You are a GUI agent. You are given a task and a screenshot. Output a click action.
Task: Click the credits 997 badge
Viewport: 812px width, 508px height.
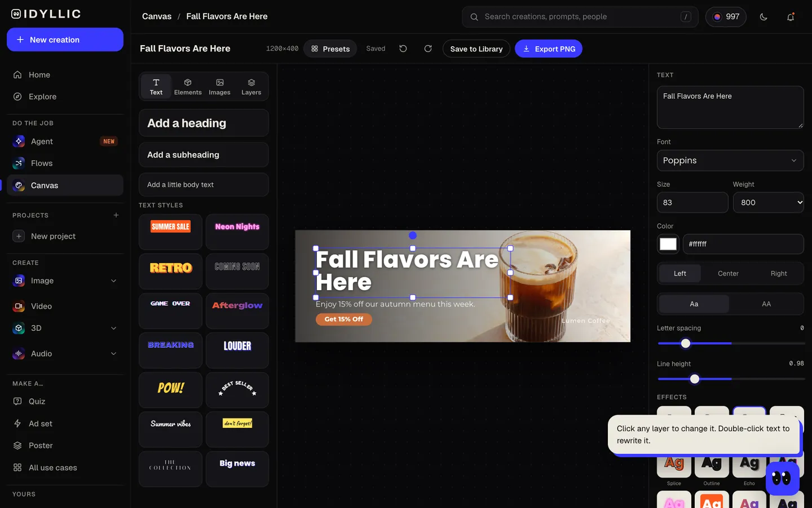pos(726,17)
